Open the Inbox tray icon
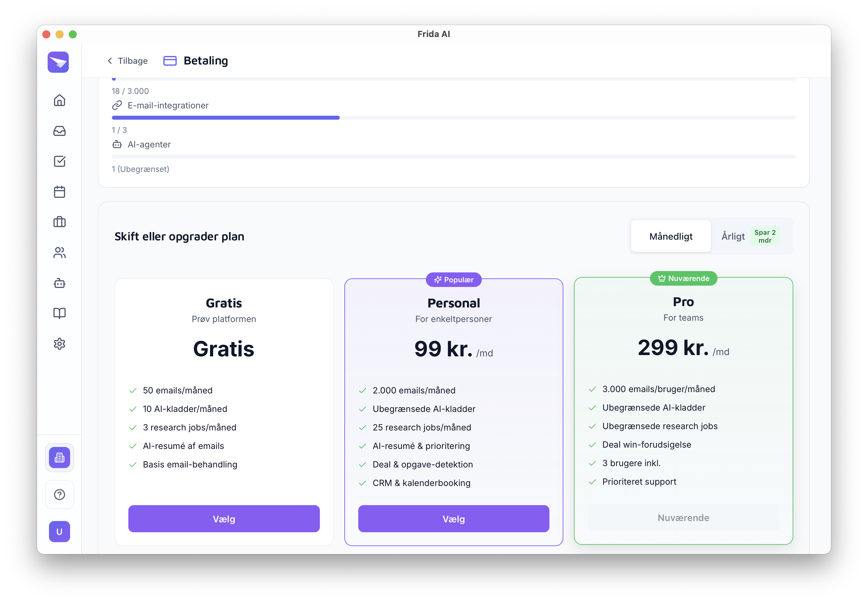This screenshot has width=868, height=603. point(59,131)
